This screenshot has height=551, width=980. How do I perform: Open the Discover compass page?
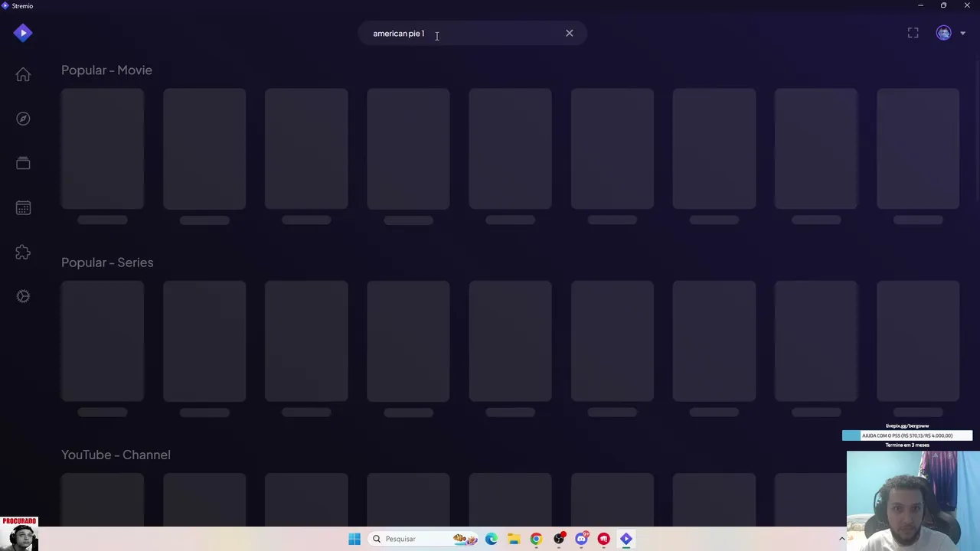pos(23,119)
